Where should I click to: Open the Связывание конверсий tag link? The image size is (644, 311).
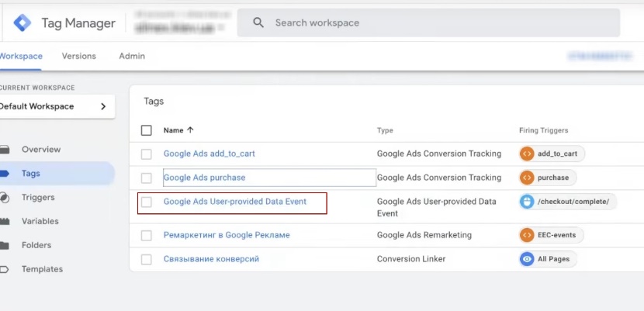point(211,259)
